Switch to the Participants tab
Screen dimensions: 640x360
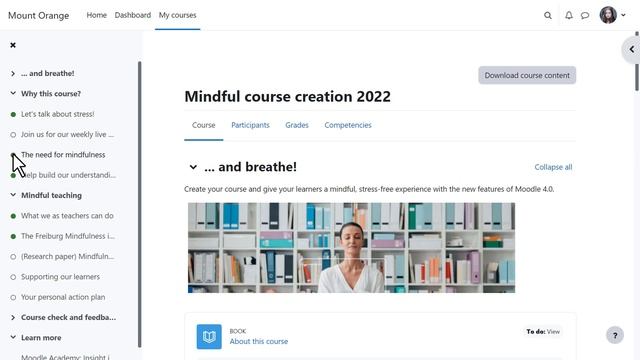pyautogui.click(x=250, y=125)
